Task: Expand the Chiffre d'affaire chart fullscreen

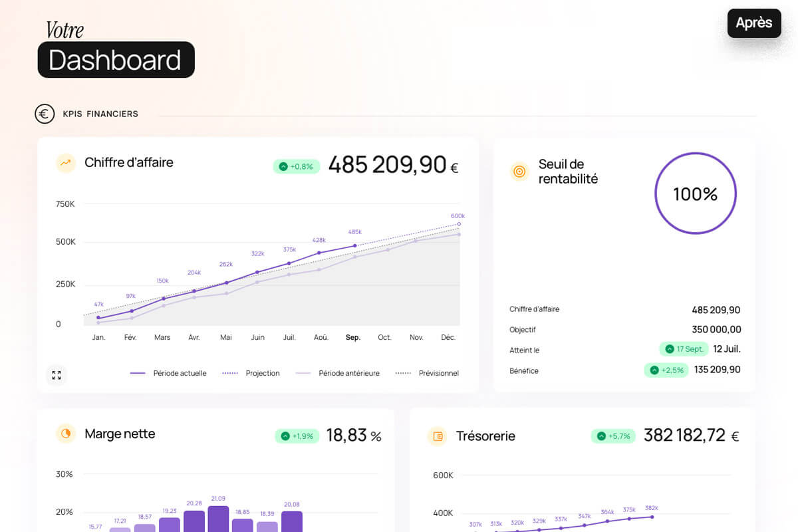Action: tap(57, 375)
